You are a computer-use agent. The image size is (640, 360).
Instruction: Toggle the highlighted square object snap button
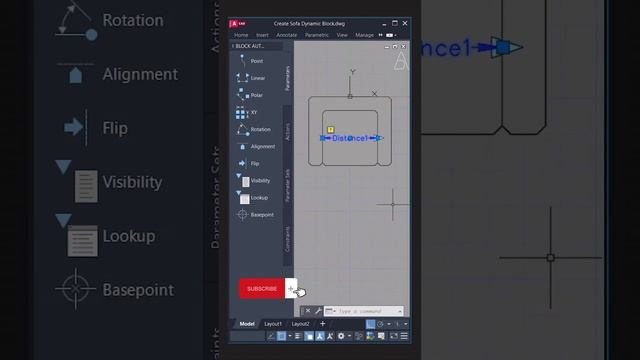281,336
